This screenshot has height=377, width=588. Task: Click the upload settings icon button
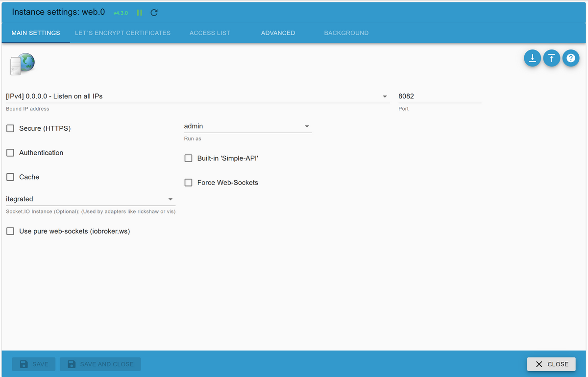coord(552,58)
